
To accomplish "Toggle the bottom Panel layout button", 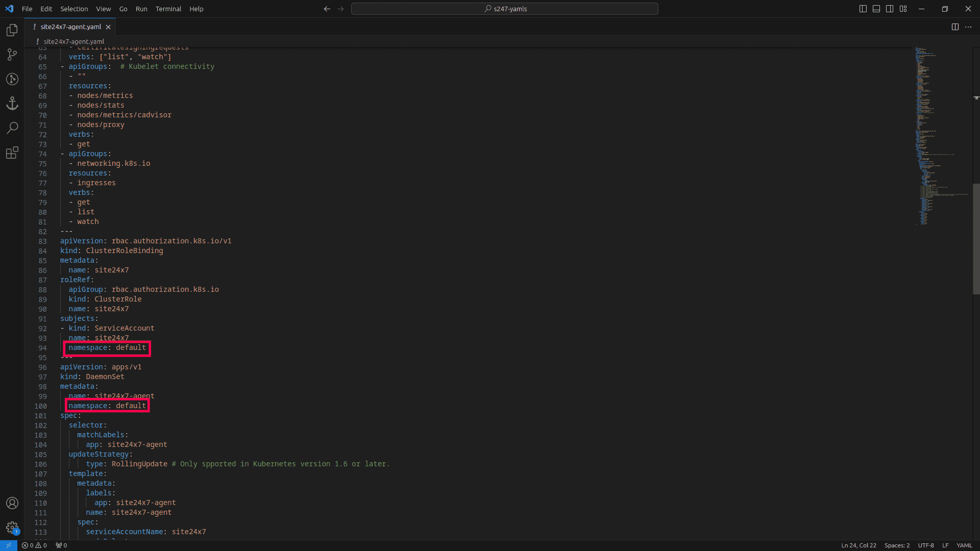I will pos(876,9).
